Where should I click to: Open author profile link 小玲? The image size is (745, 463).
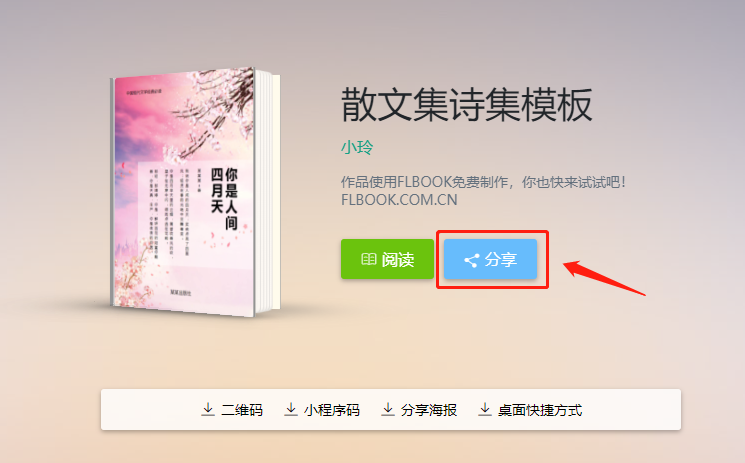[357, 147]
